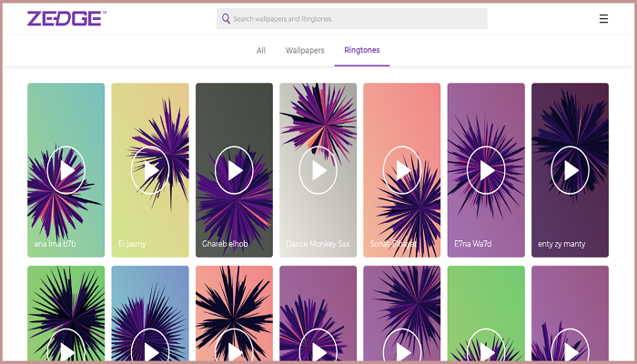Screen dimensions: 637x364
Task: Play the salmon-colored ringtone card in first row
Action: coord(402,170)
